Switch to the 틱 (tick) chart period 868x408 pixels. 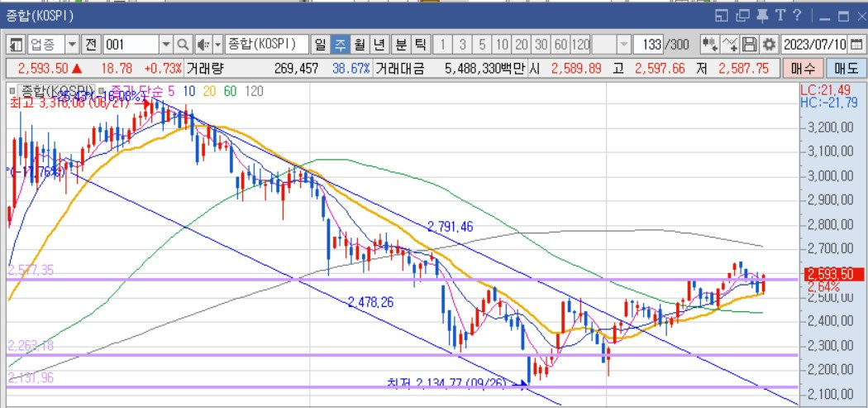coord(420,45)
